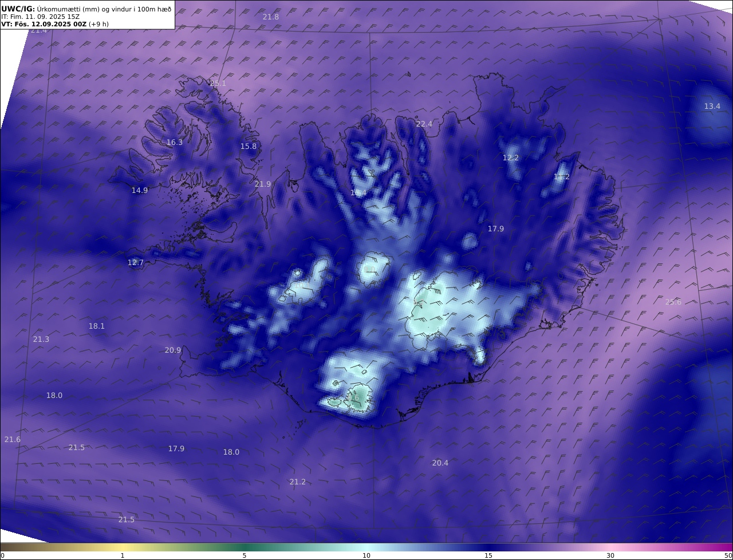Select the 18.1 value label
This screenshot has width=733, height=560.
[x=97, y=326]
